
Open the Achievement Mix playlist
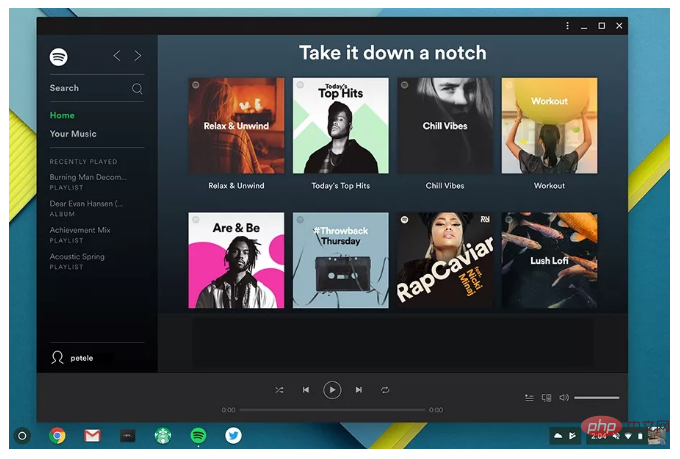[x=80, y=235]
